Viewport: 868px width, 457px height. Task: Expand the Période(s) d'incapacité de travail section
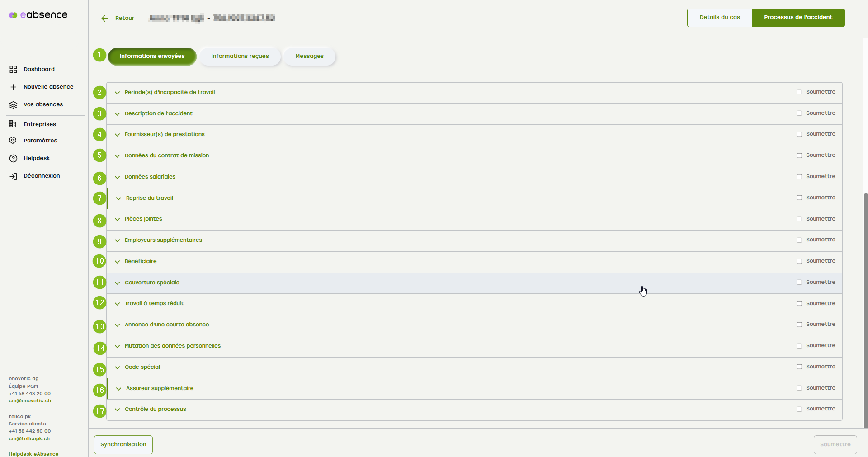[x=117, y=93]
